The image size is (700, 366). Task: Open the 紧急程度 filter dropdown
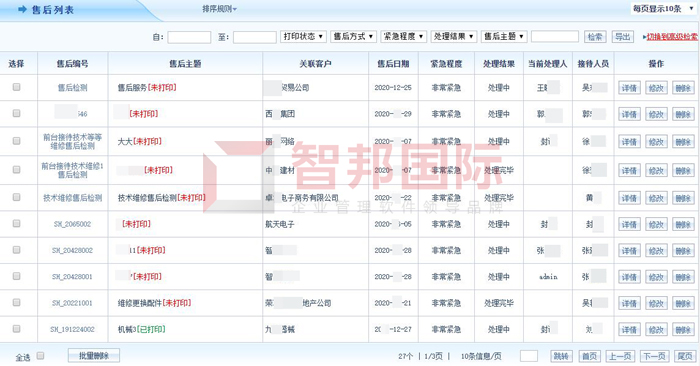pos(404,37)
